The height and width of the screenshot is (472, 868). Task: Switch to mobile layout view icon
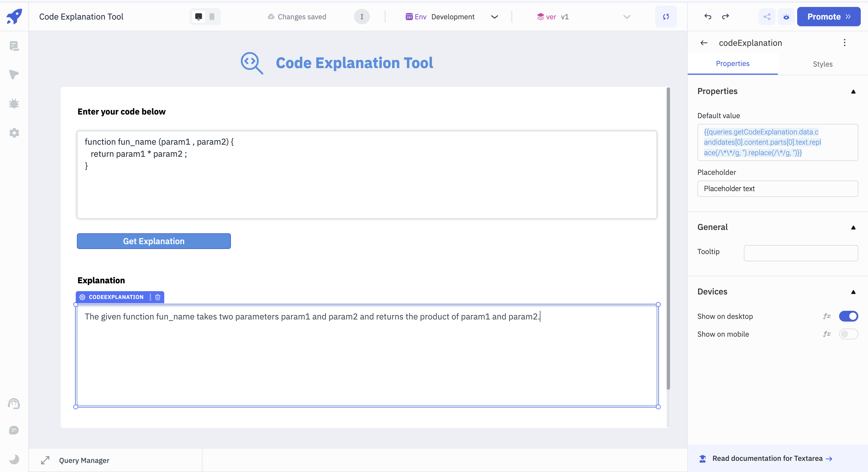tap(212, 17)
